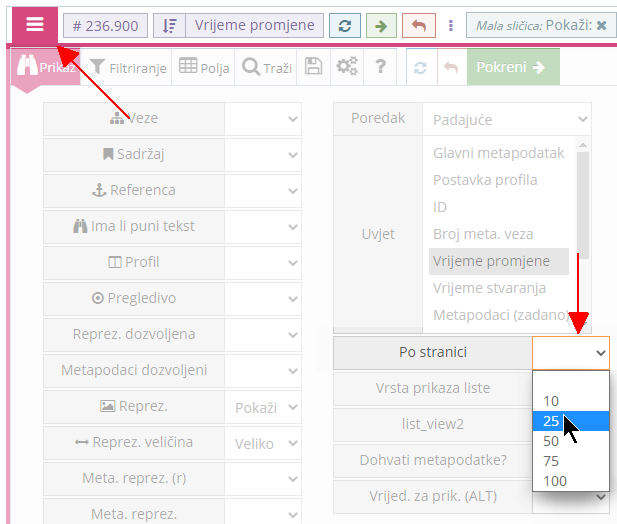Click the Reprez. image icon label

click(134, 406)
